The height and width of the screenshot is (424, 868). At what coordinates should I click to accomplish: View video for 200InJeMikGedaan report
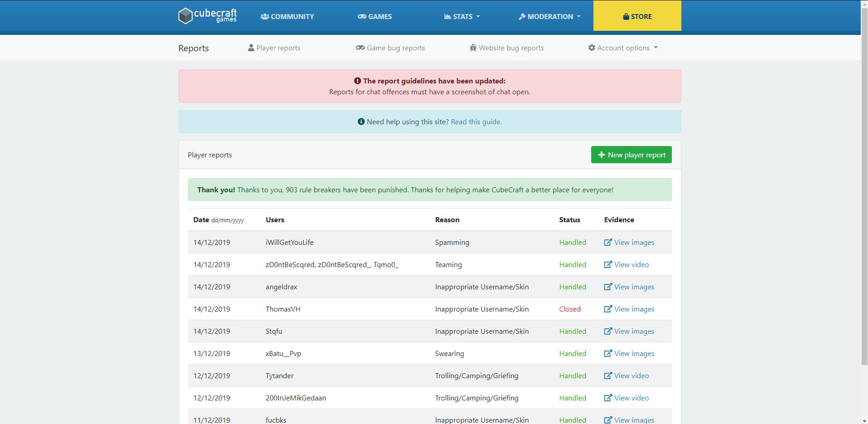[627, 398]
